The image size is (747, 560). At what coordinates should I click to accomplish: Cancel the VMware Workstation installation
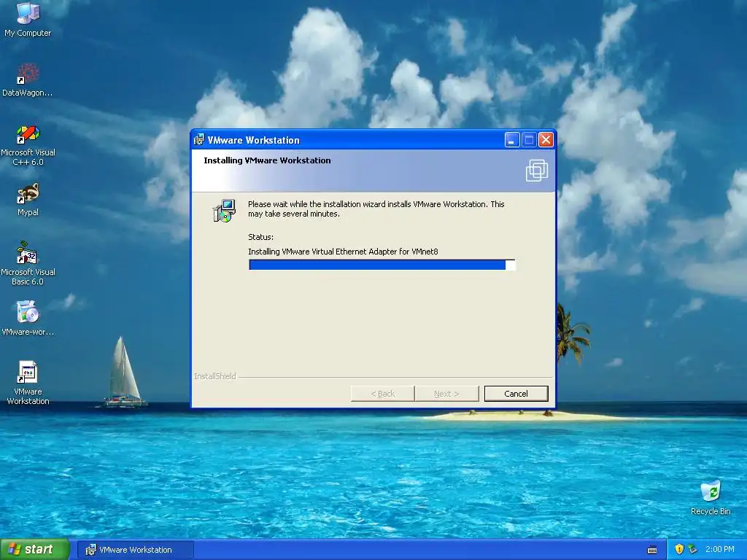point(516,394)
